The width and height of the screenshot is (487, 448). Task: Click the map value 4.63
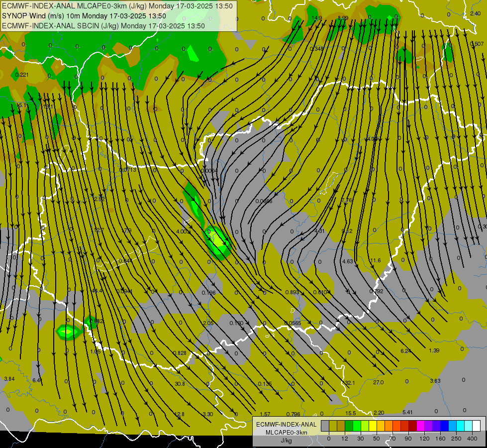tap(348, 261)
